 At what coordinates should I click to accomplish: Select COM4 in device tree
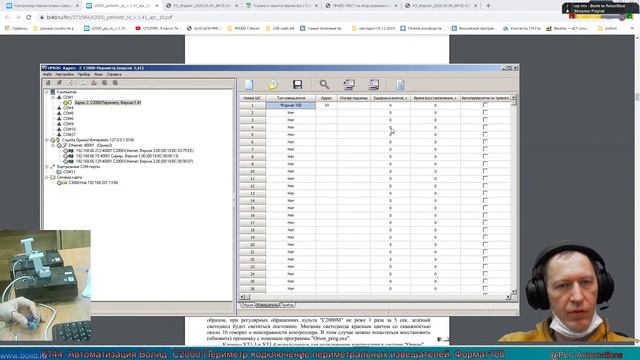pyautogui.click(x=68, y=108)
